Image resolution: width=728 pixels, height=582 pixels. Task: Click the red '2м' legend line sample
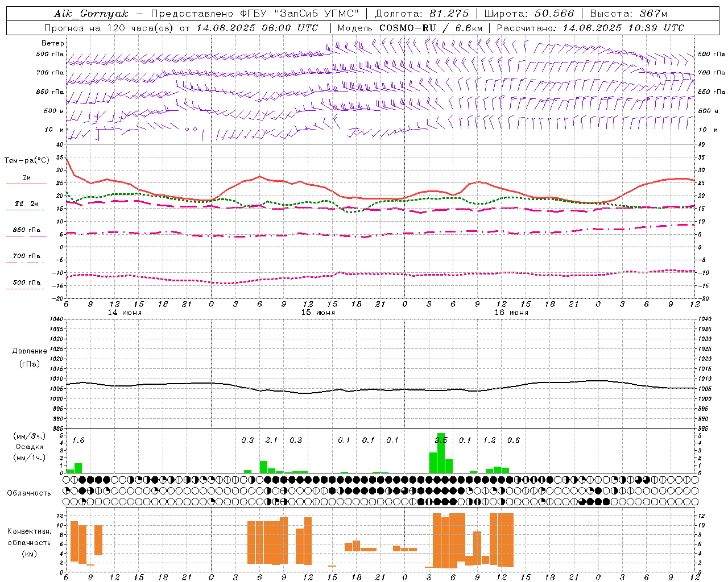[26, 184]
